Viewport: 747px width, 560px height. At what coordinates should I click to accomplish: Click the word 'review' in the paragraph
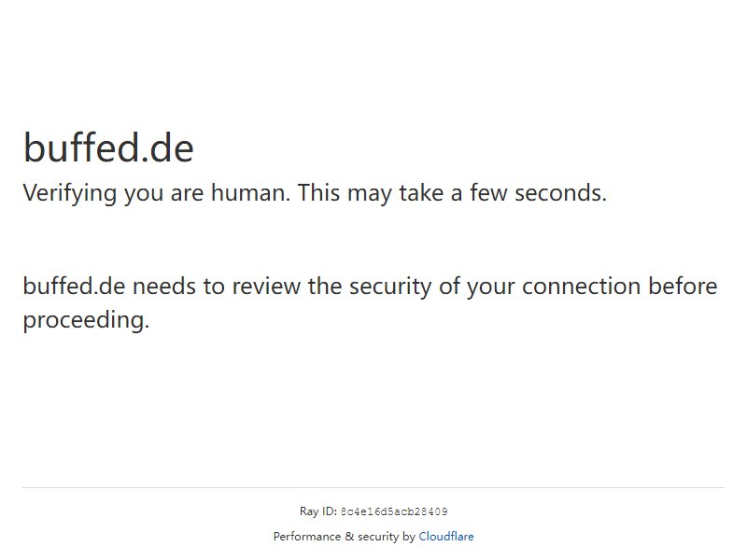coord(266,287)
